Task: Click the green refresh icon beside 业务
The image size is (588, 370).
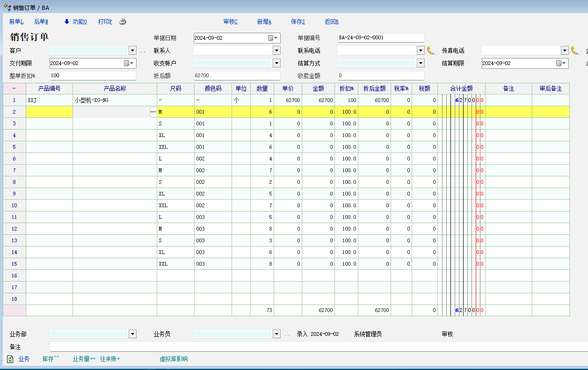Action: pyautogui.click(x=10, y=359)
